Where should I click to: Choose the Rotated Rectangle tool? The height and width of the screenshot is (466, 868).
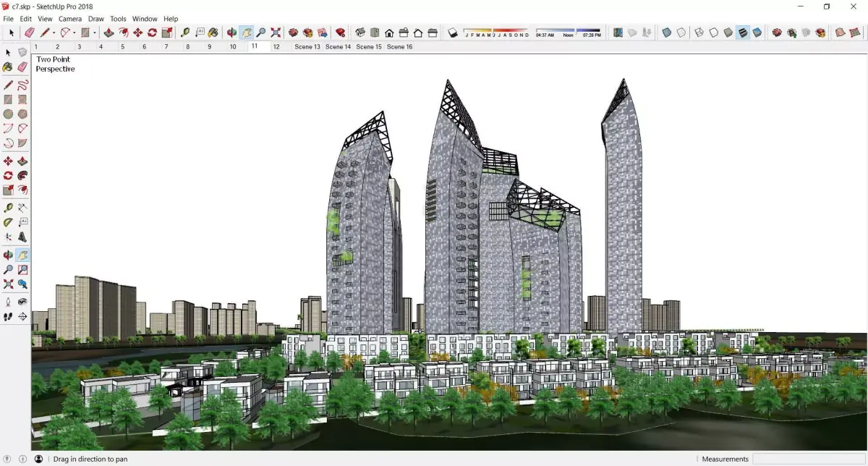click(22, 100)
